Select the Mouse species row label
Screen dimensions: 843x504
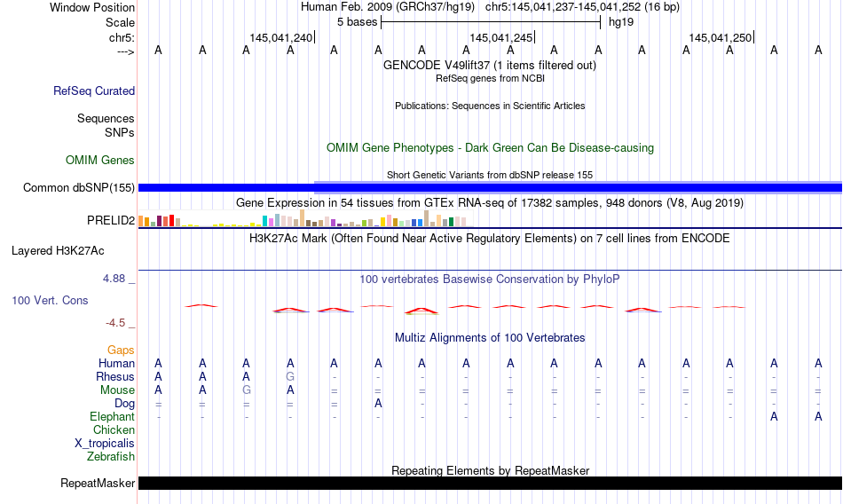117,390
